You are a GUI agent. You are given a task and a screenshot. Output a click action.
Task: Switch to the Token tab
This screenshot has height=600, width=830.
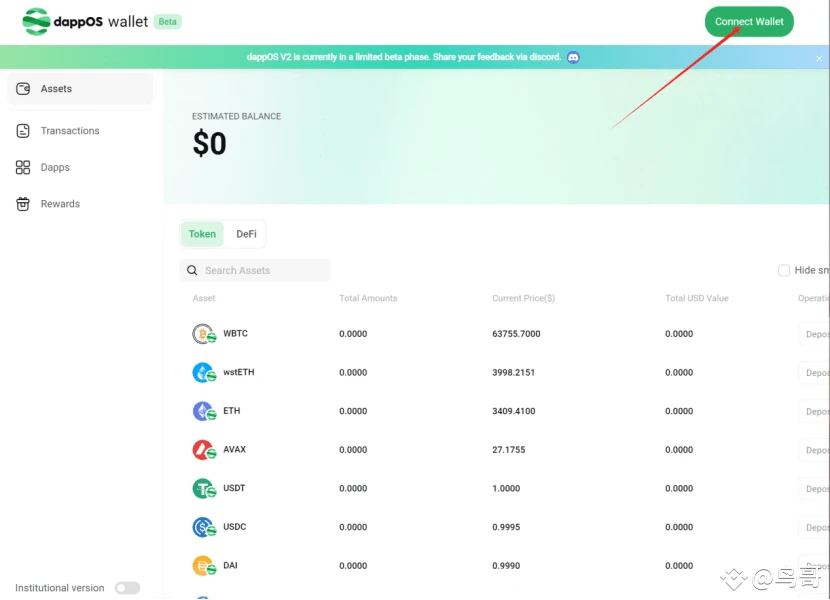[x=202, y=234]
